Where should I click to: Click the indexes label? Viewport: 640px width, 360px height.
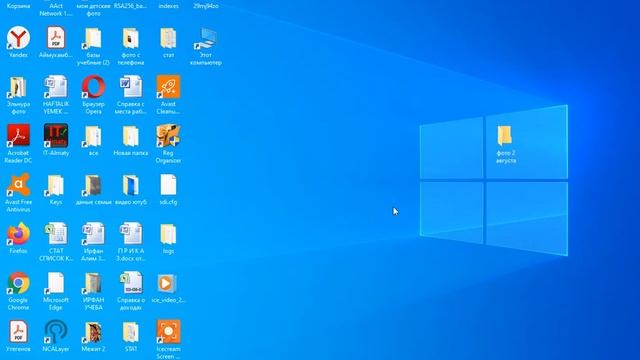coord(168,6)
